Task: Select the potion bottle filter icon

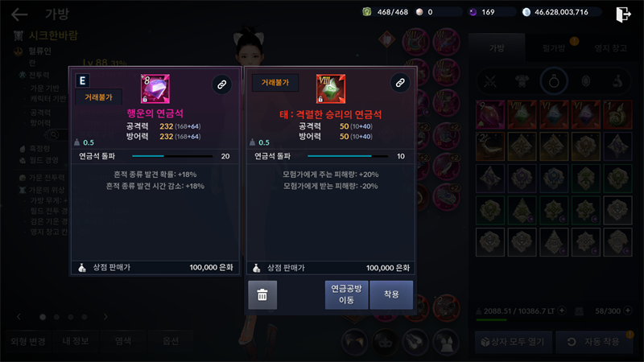Action: point(617,81)
